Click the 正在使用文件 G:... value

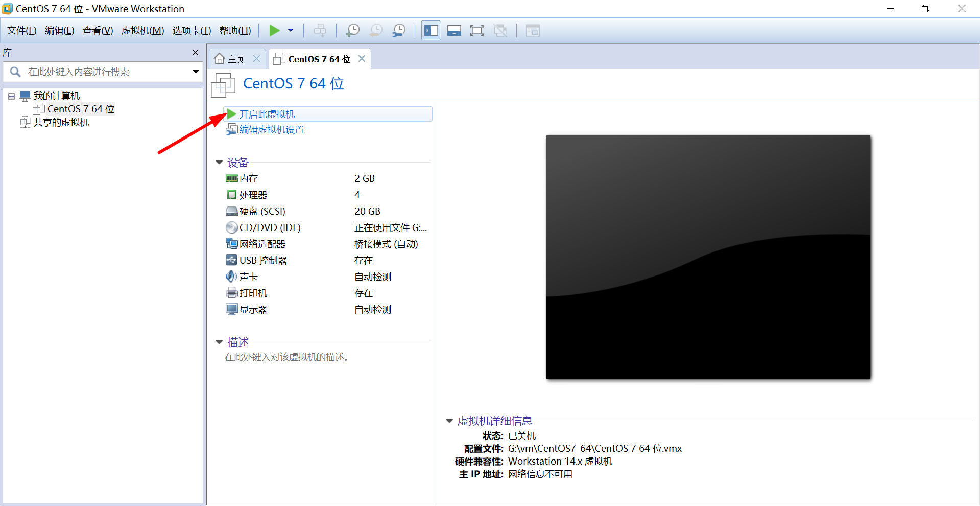point(391,228)
